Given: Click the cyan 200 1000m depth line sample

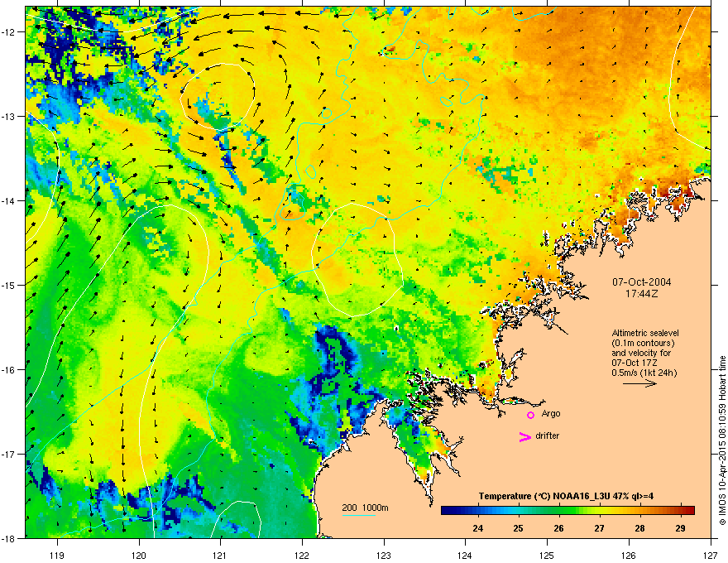Looking at the screenshot, I should point(358,515).
